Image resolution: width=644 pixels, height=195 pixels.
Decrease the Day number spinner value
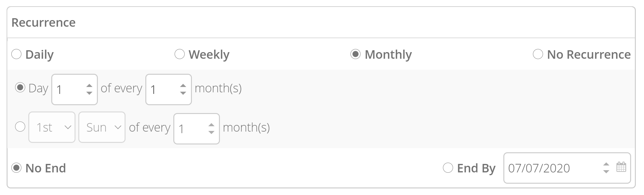(x=89, y=93)
